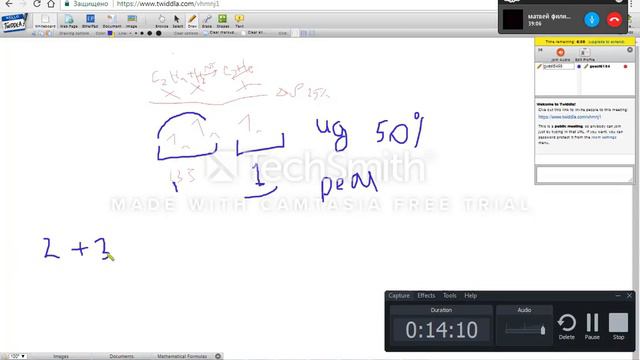The width and height of the screenshot is (640, 360).
Task: Open the Documents tab at bottom
Action: point(121,356)
